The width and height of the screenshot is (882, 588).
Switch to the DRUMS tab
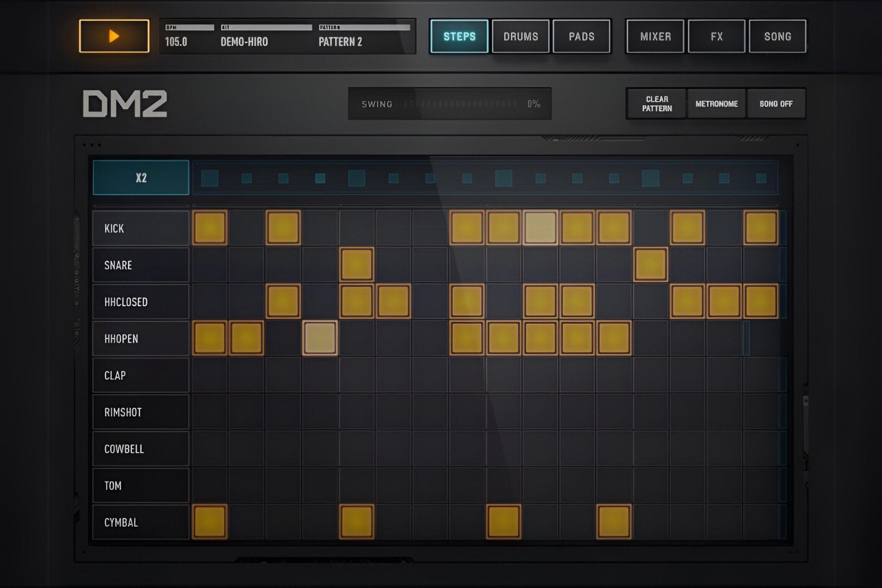click(520, 36)
